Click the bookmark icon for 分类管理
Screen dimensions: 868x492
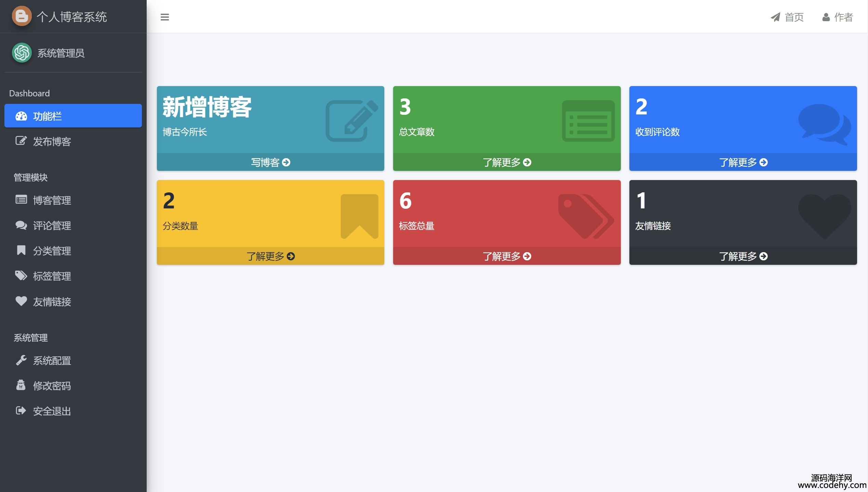pyautogui.click(x=21, y=250)
